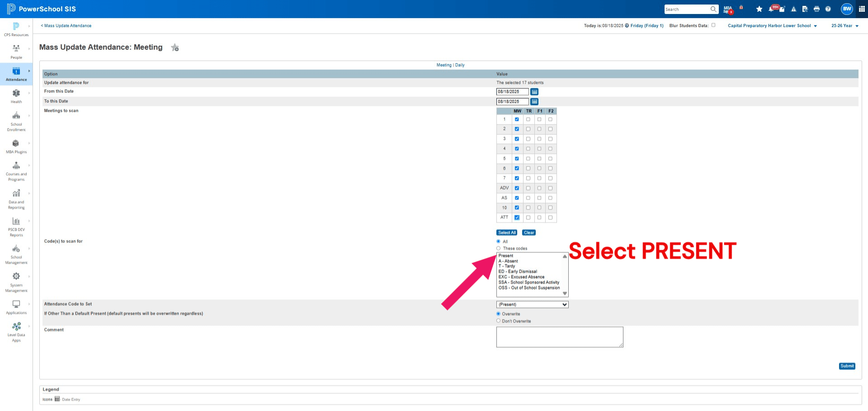Click the Clear button

[529, 233]
